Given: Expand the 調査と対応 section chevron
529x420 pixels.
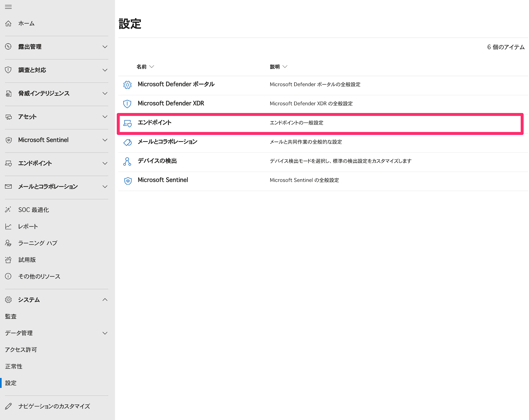Looking at the screenshot, I should pos(105,70).
